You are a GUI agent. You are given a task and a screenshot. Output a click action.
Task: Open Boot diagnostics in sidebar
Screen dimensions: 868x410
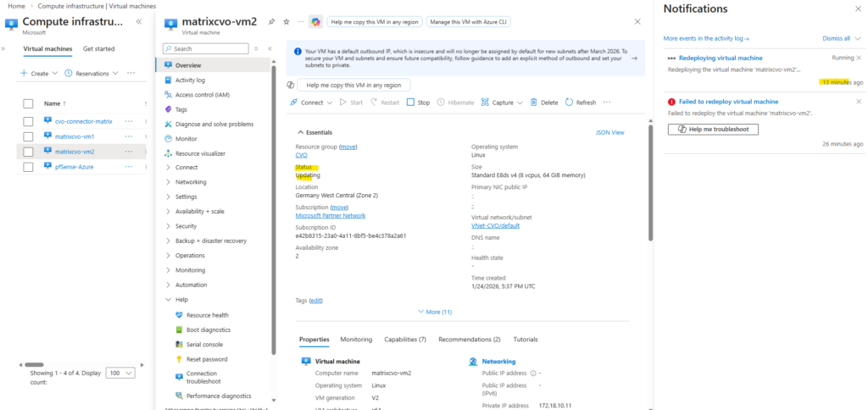click(x=202, y=330)
